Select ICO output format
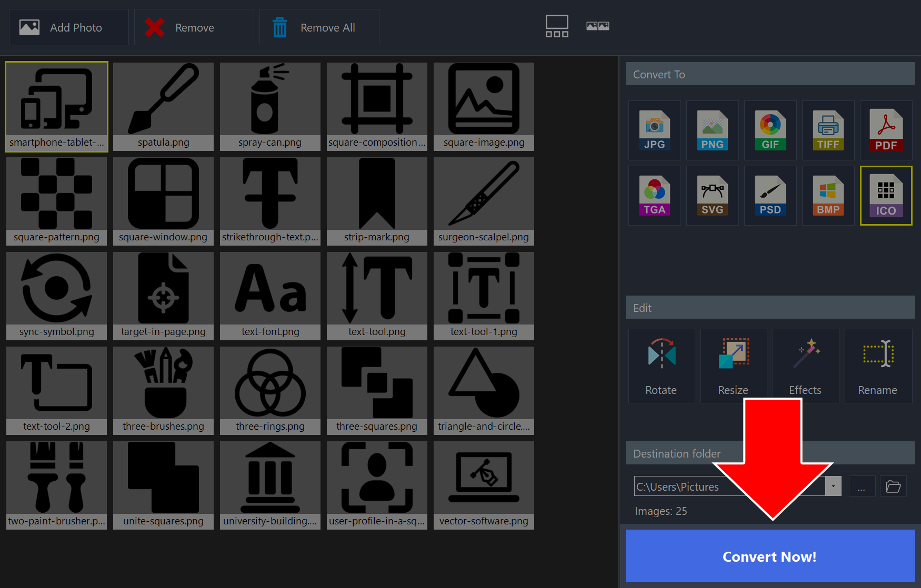 [x=886, y=196]
